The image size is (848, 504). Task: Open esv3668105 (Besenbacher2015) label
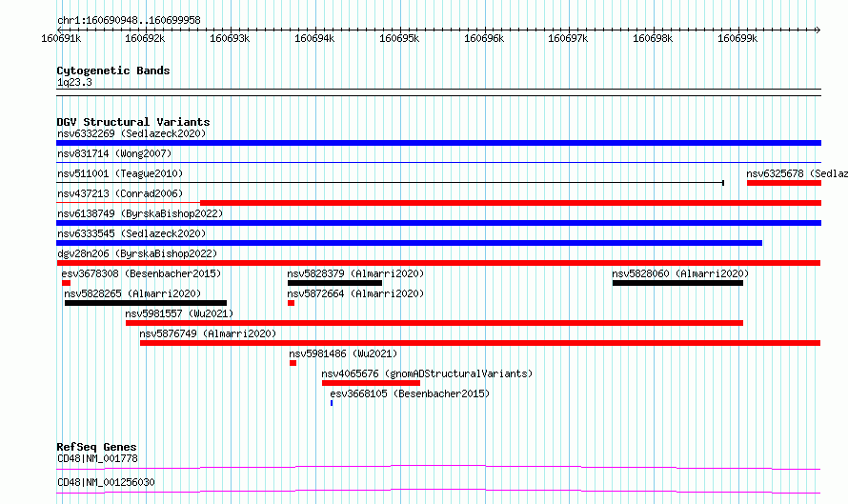tap(410, 393)
